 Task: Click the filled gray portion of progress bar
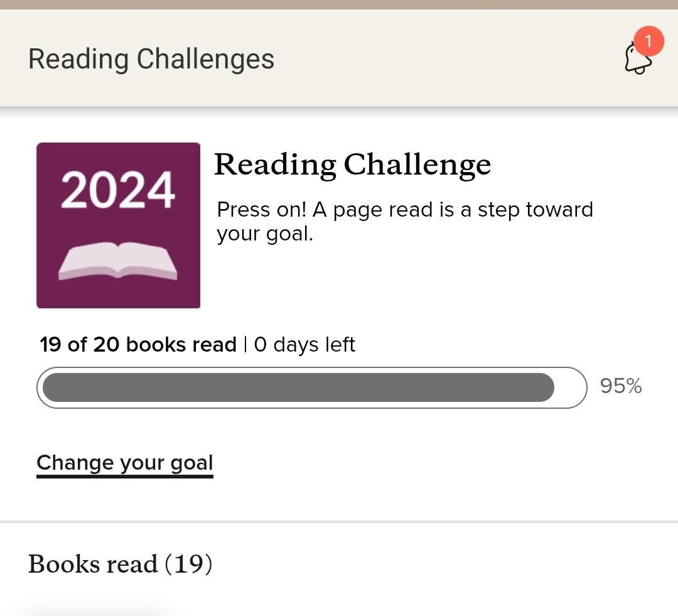[298, 387]
